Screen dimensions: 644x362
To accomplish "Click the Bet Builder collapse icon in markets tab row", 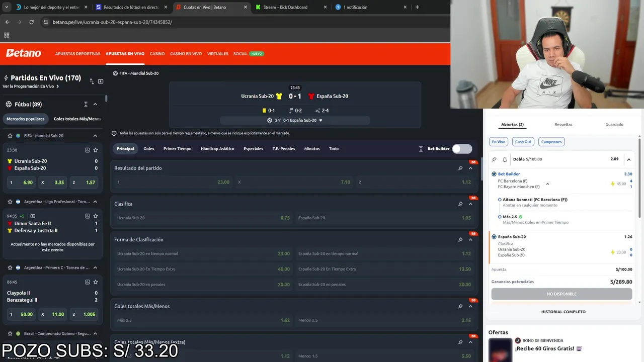I will [421, 149].
